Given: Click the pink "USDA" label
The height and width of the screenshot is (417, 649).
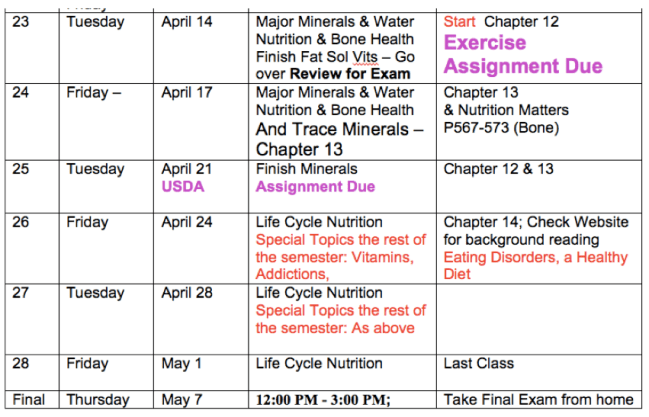Looking at the screenshot, I should tap(182, 186).
